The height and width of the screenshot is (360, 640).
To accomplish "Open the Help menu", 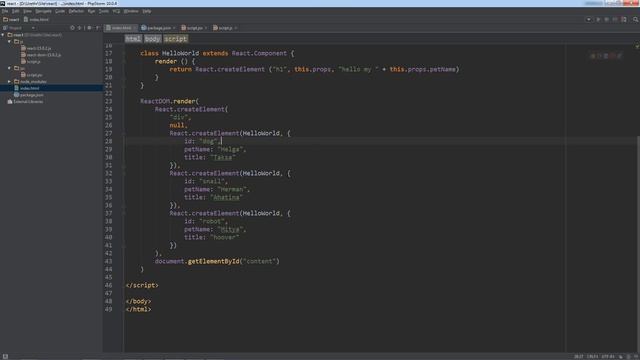I will pos(147,11).
